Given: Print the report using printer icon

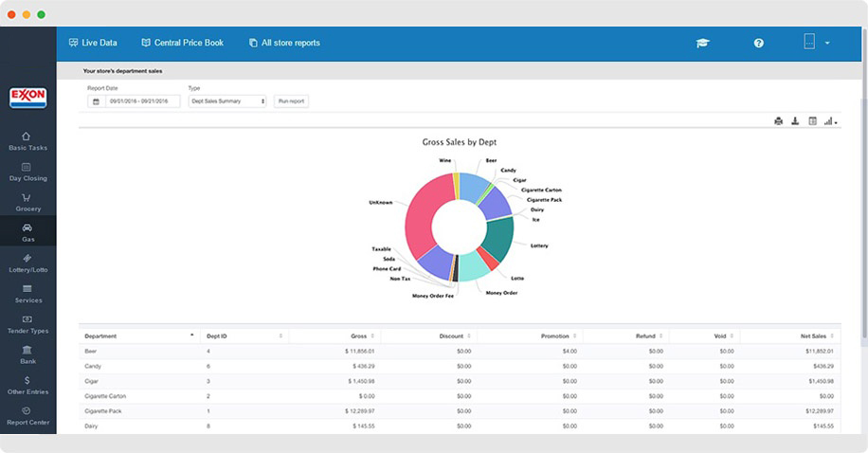Looking at the screenshot, I should click(778, 121).
